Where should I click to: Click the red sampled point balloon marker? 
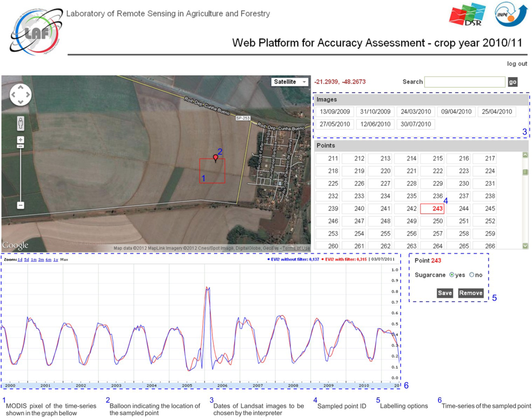(x=216, y=157)
